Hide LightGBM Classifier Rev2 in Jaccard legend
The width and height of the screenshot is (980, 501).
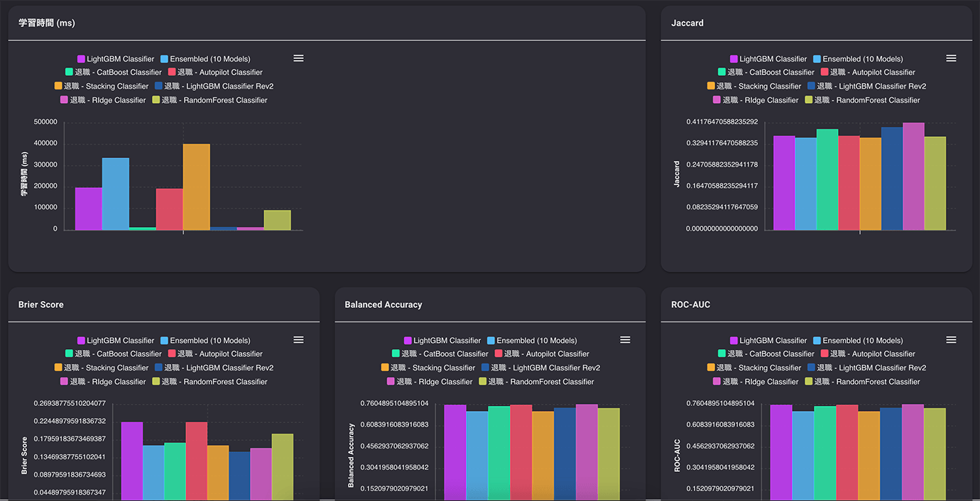click(866, 86)
